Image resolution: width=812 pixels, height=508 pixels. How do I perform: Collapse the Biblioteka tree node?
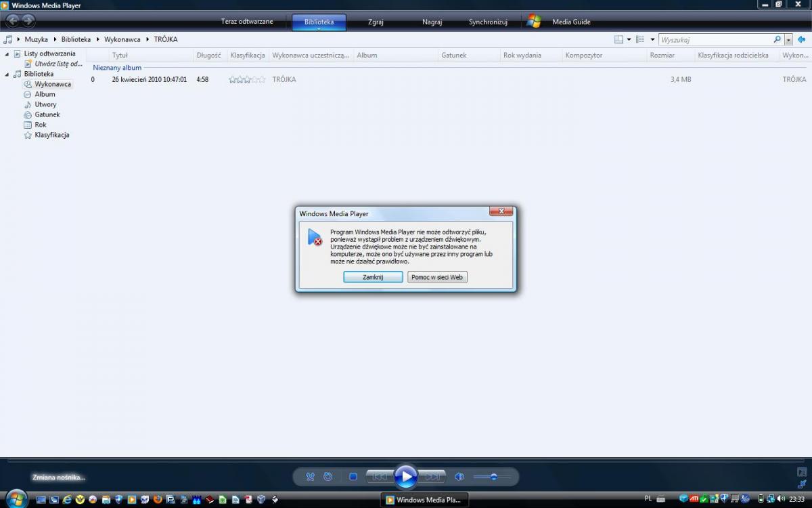pos(7,74)
